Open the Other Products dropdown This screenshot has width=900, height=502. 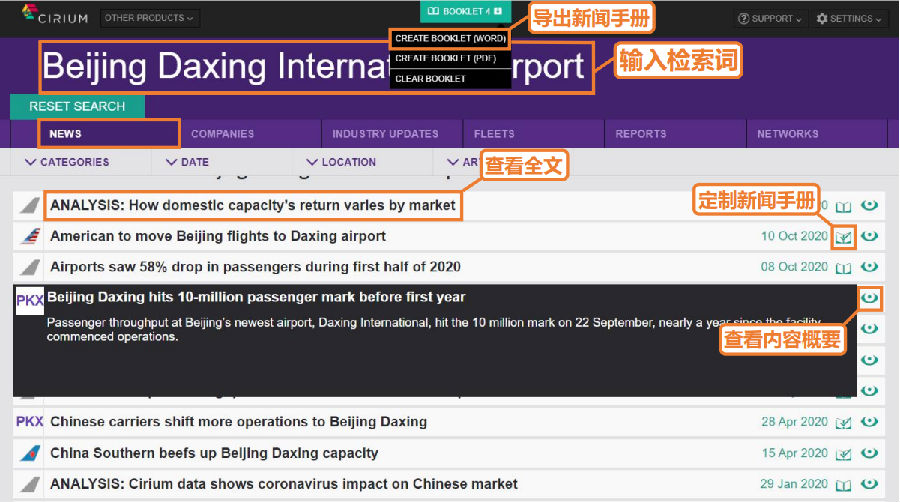point(150,18)
